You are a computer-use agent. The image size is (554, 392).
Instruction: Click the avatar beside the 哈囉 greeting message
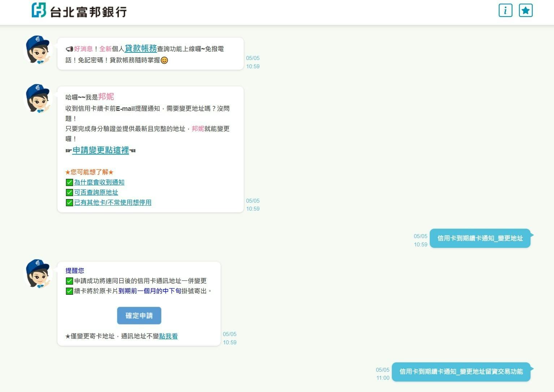[38, 98]
